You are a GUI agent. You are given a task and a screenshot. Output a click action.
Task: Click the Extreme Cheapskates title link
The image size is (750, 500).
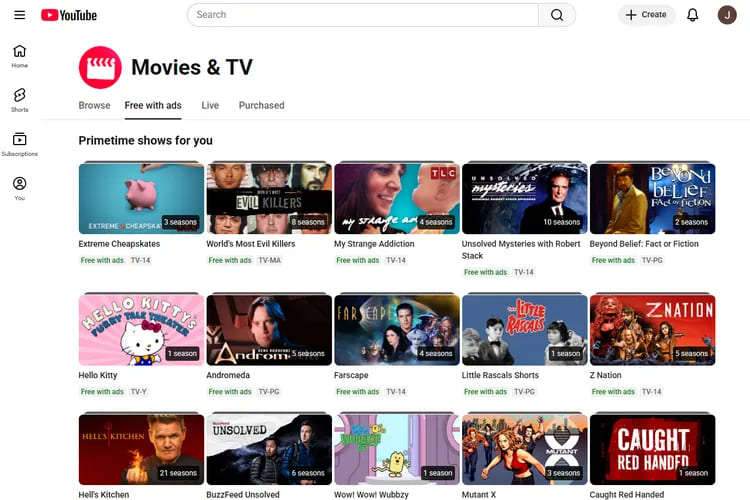tap(119, 244)
